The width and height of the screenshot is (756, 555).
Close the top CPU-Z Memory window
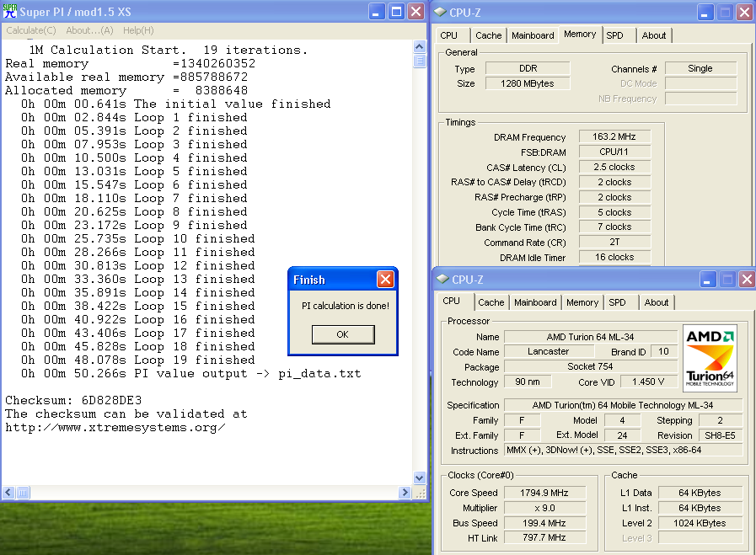[x=744, y=13]
